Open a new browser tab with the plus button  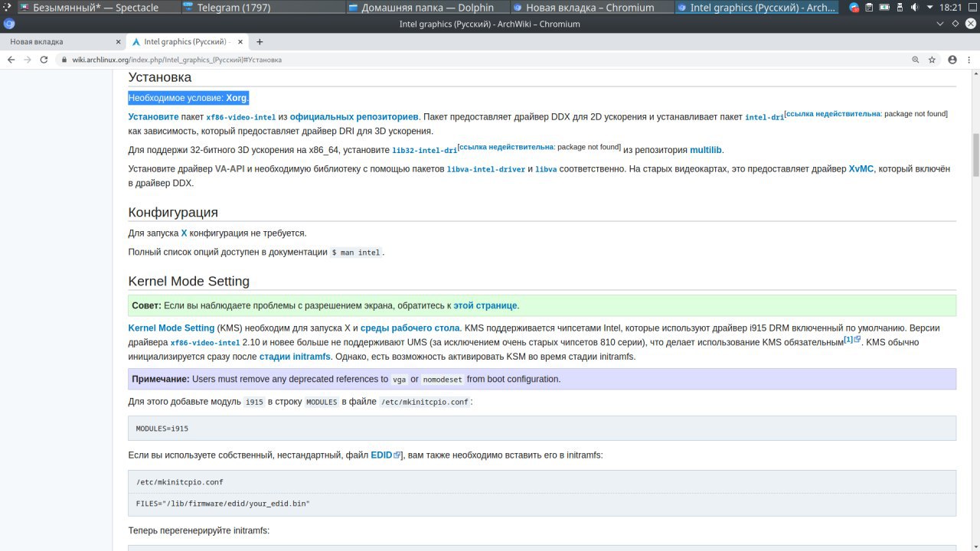(x=260, y=42)
